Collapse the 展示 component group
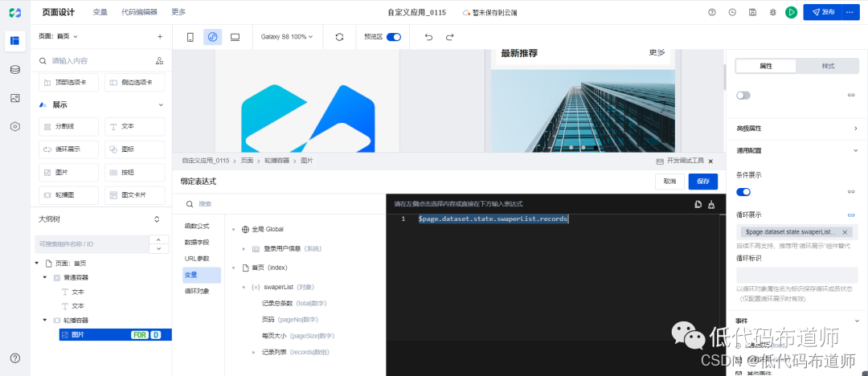This screenshot has height=376, width=868. tap(161, 104)
